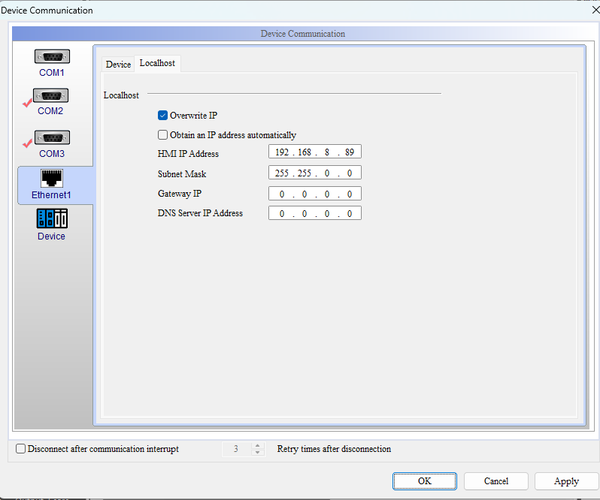Click the DNS Server IP Address field
This screenshot has width=600, height=500.
coord(314,213)
